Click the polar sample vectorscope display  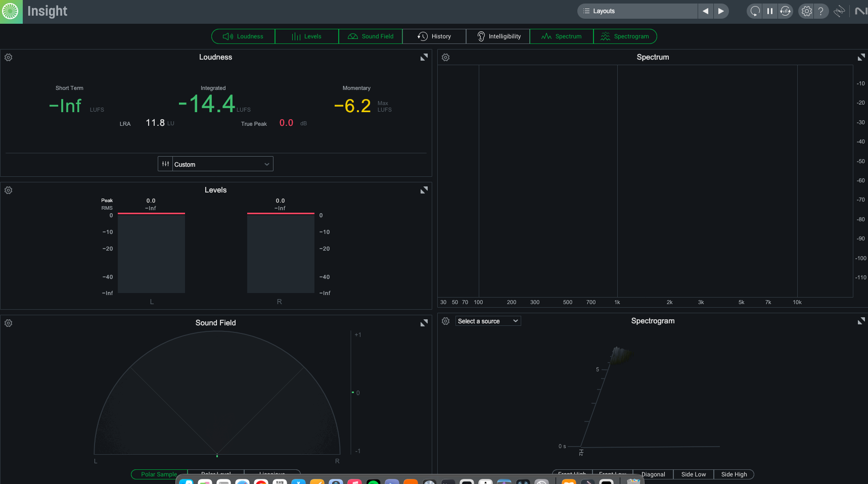[217, 393]
